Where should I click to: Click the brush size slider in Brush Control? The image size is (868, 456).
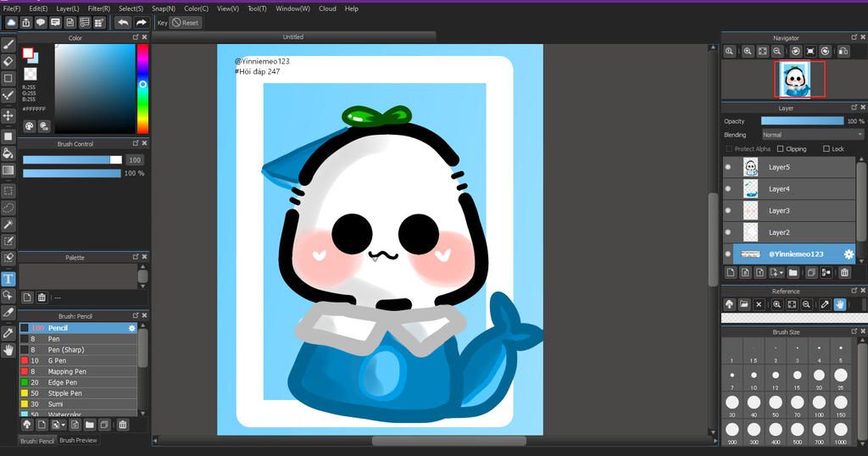point(72,160)
